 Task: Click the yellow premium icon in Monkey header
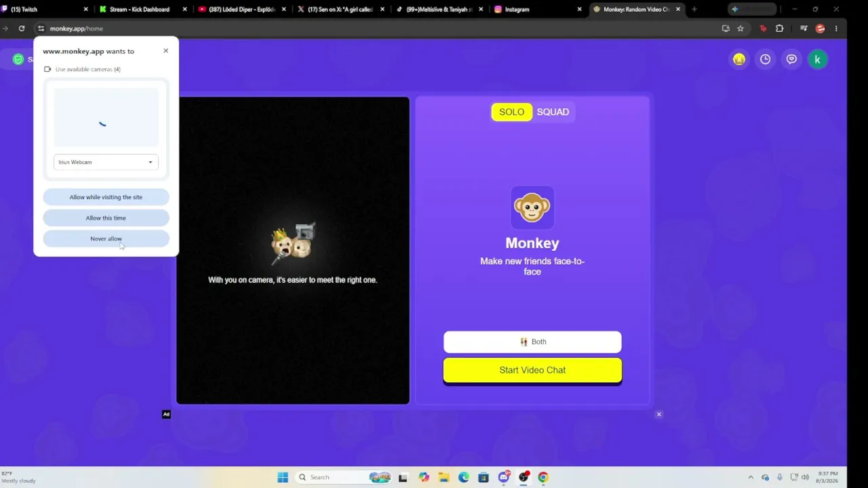coord(739,60)
